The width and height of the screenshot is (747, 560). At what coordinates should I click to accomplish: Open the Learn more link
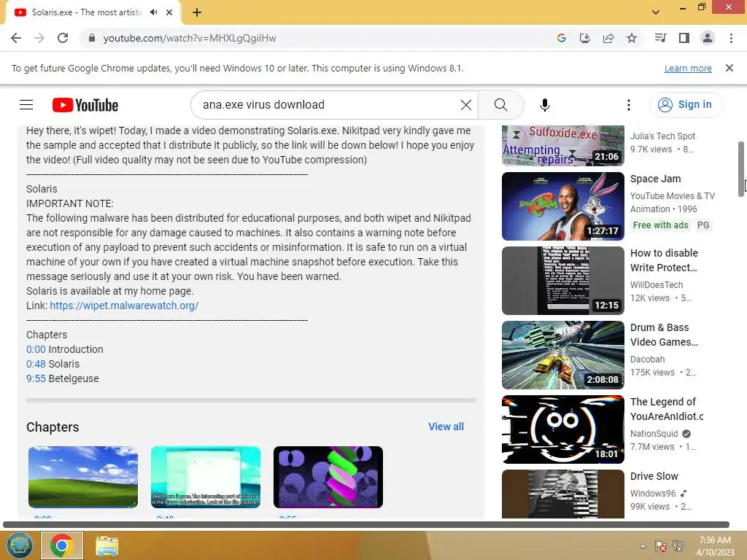[688, 68]
